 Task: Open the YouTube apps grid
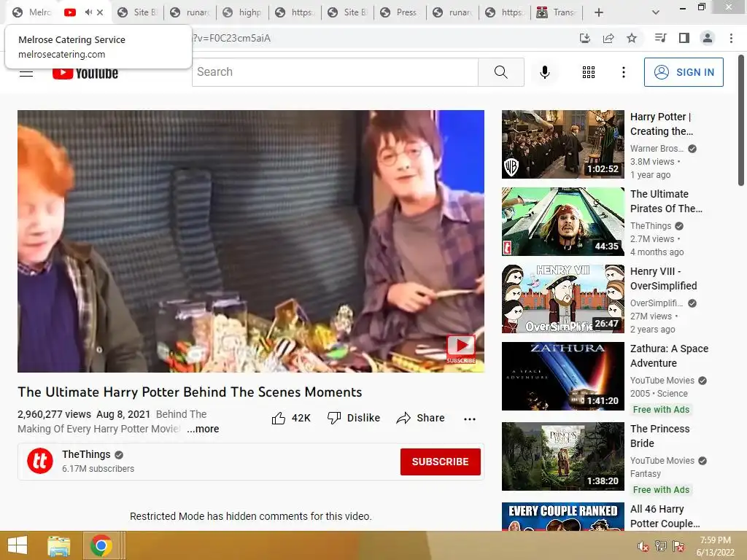click(589, 72)
